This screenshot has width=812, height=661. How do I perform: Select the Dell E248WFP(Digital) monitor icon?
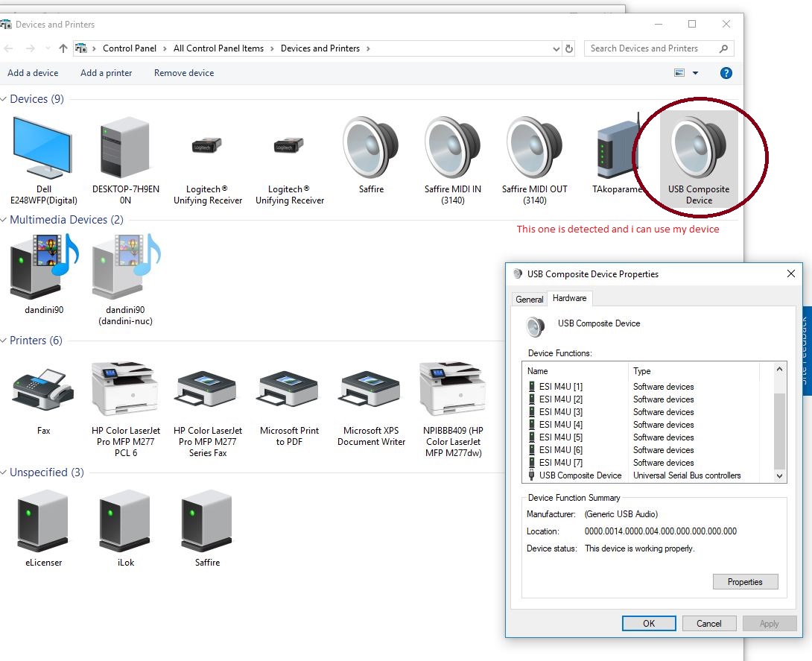coord(43,149)
